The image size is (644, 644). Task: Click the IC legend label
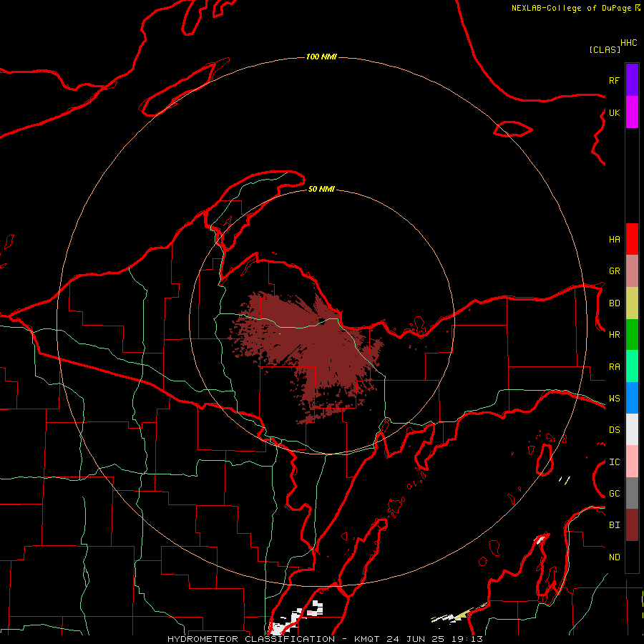(614, 462)
